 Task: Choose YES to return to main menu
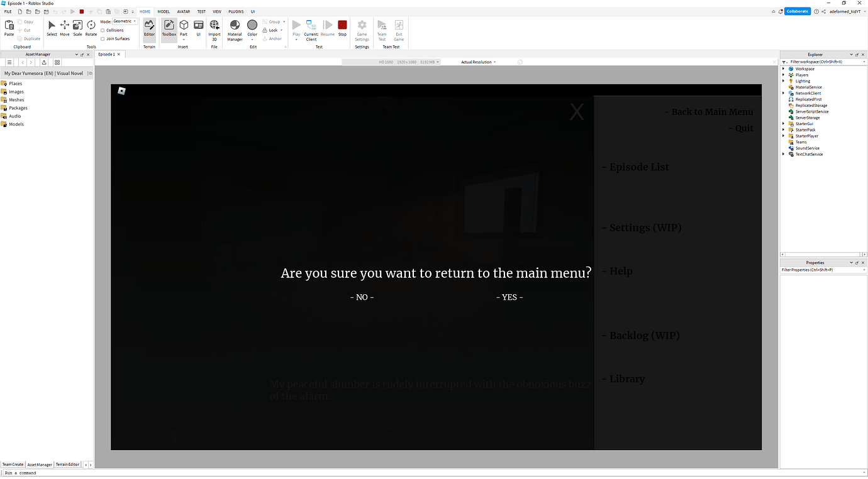pos(509,297)
